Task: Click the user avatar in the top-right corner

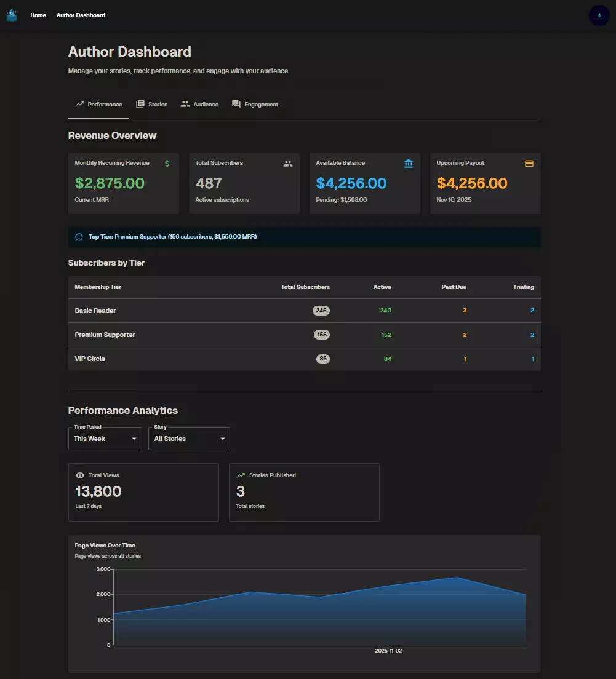Action: coord(599,15)
